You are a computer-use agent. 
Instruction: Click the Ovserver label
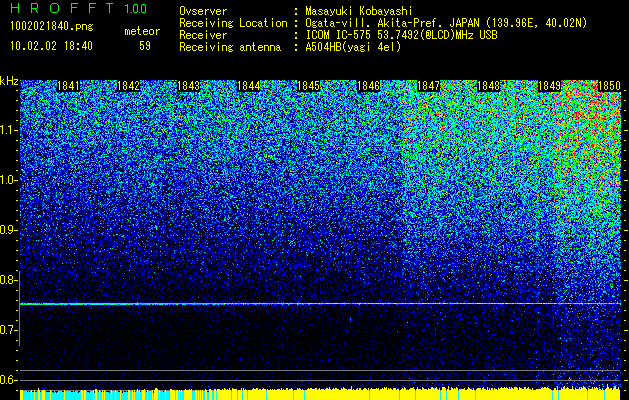click(203, 11)
